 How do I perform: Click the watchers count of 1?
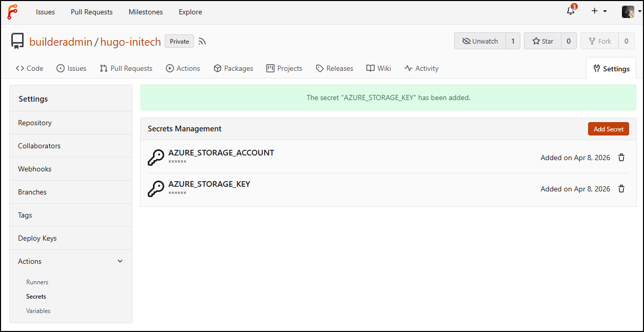click(513, 41)
